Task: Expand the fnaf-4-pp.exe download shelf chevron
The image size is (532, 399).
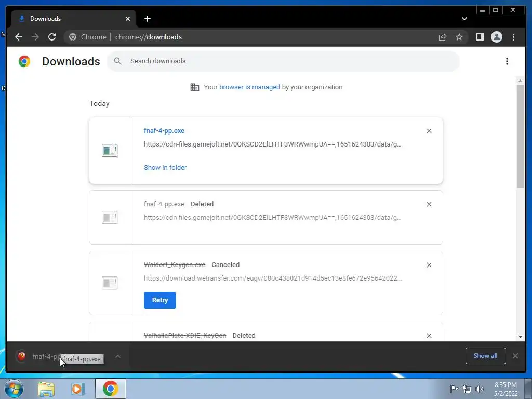Action: pyautogui.click(x=118, y=356)
